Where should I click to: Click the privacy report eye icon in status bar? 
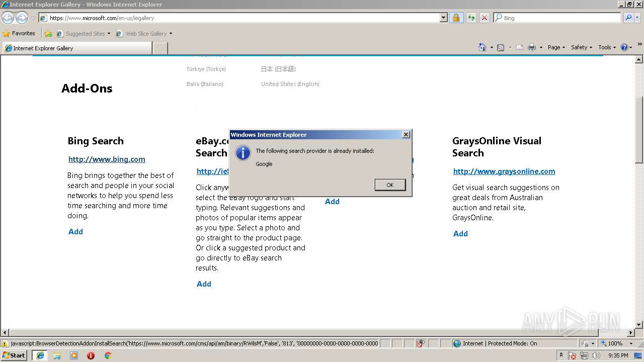[x=421, y=343]
